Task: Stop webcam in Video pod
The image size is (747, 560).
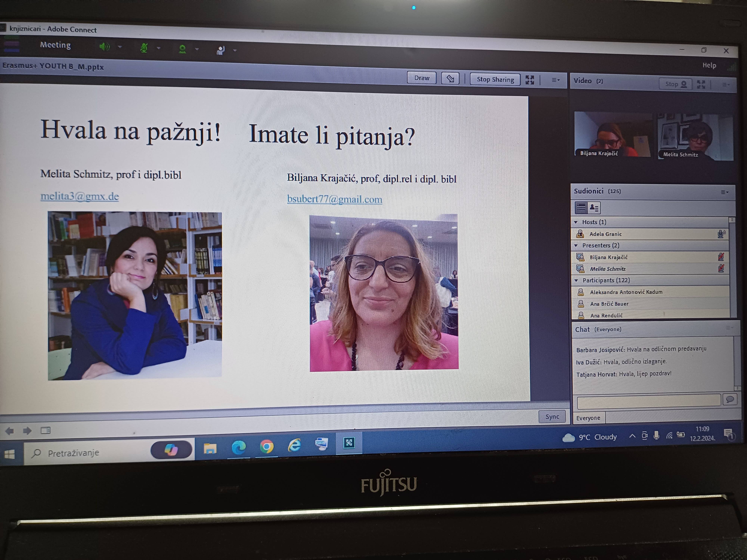Action: [x=676, y=84]
